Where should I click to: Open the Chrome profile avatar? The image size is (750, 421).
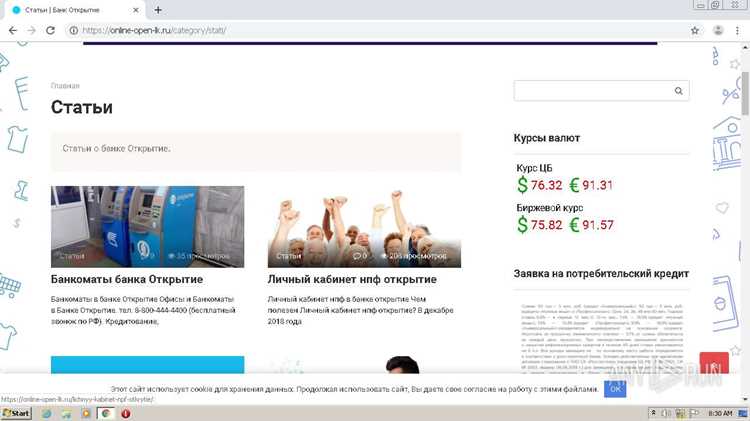click(718, 30)
